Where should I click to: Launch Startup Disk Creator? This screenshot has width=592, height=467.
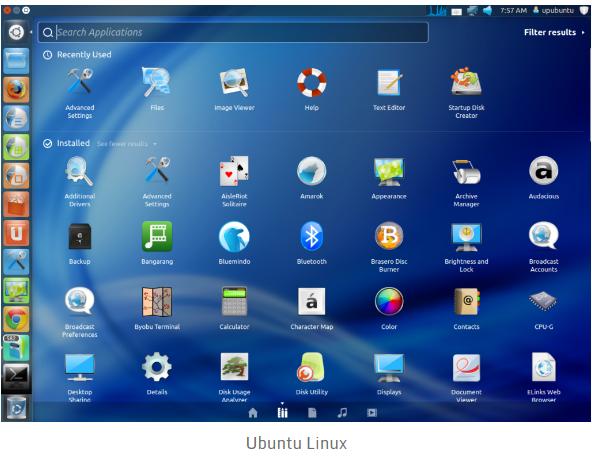pyautogui.click(x=466, y=93)
